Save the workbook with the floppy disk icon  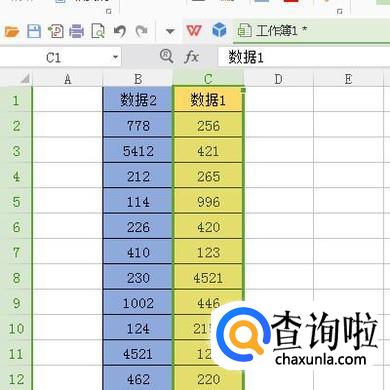(34, 31)
